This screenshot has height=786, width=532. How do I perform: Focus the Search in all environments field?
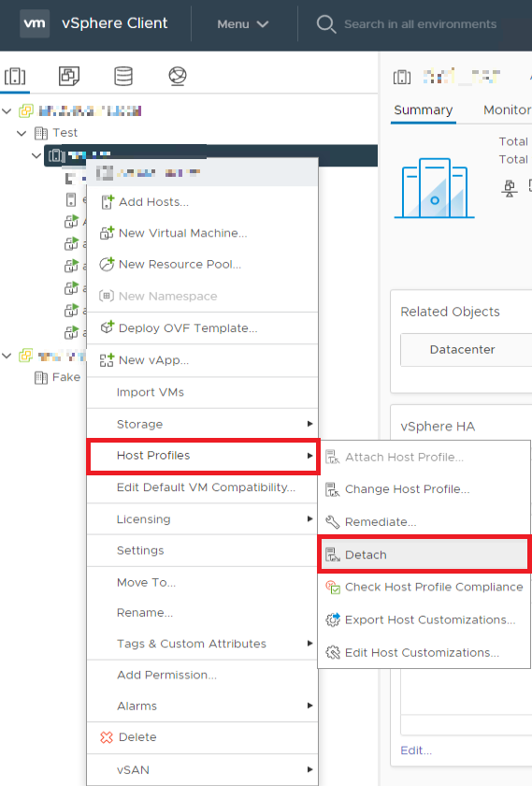tap(421, 24)
